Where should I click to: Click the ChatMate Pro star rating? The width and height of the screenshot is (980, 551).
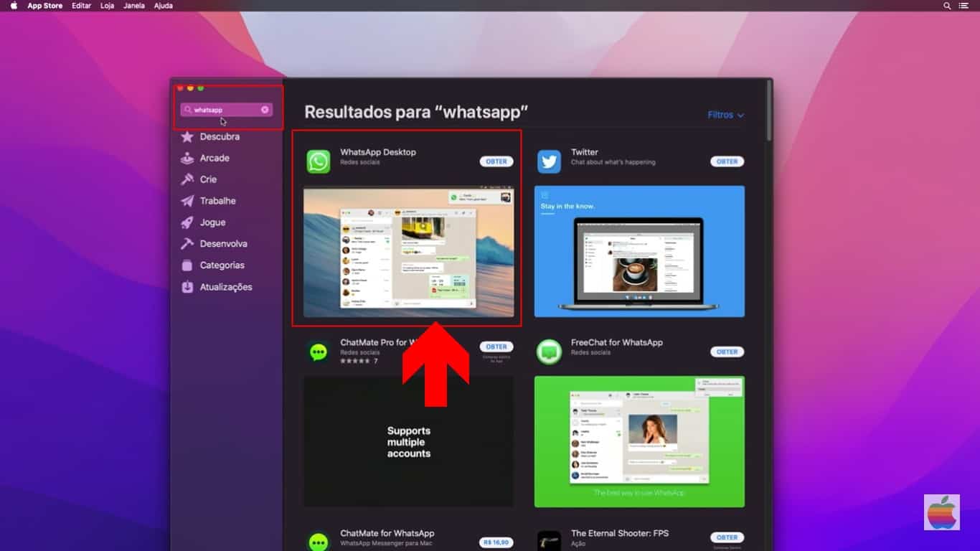[355, 361]
